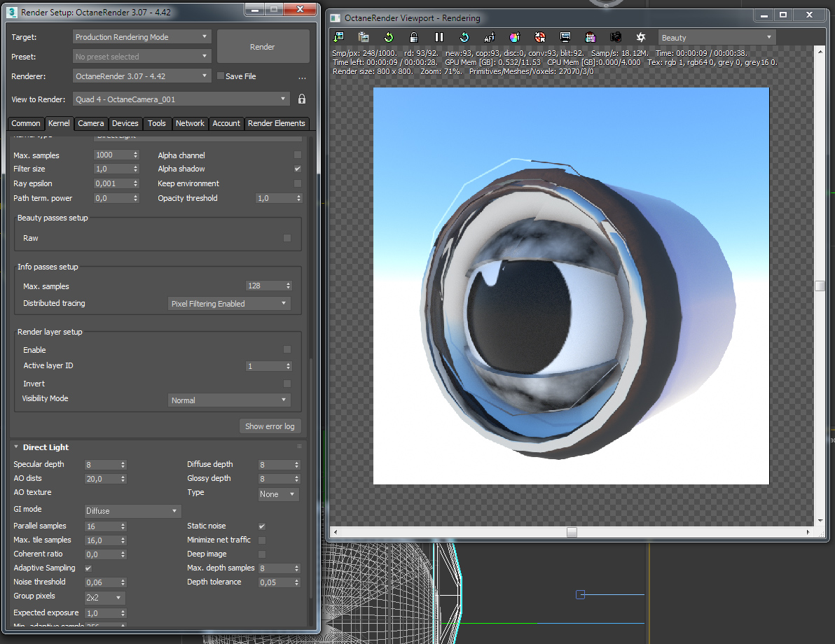Click the Show error log button

tap(270, 426)
